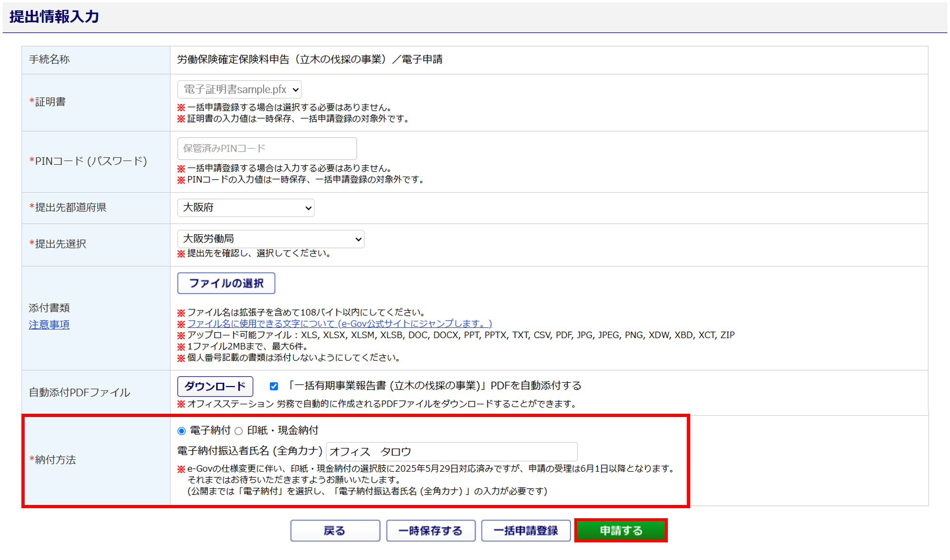The height and width of the screenshot is (560, 950).
Task: Click the 電子納付 radio label text
Action: pyautogui.click(x=210, y=430)
